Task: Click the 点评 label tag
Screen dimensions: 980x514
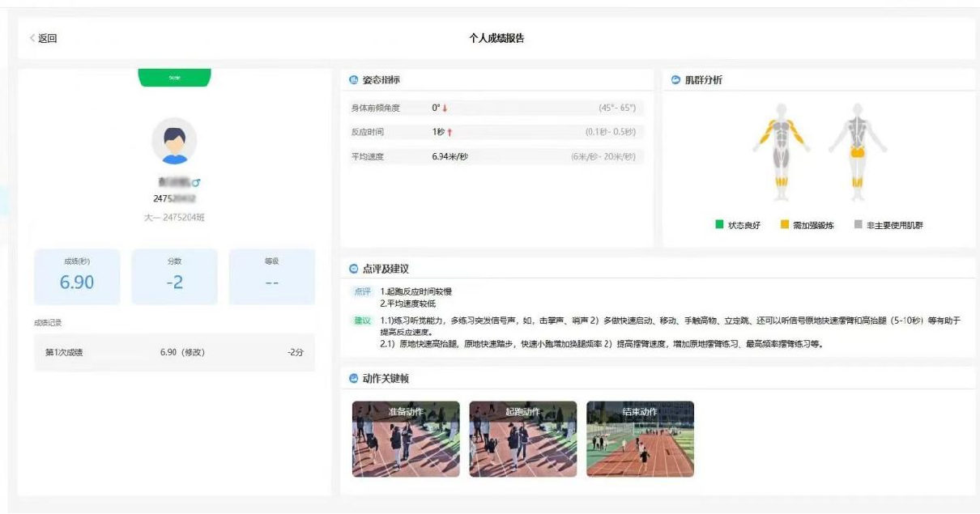Action: point(362,291)
